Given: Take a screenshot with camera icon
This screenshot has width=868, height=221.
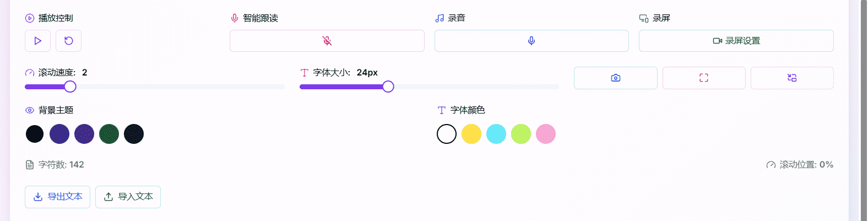Looking at the screenshot, I should [x=616, y=78].
